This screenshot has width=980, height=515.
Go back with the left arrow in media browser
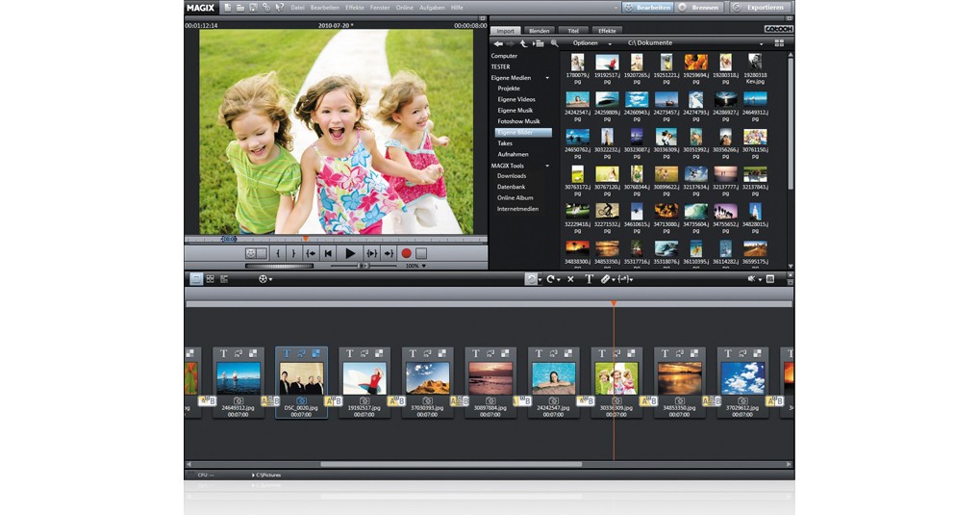coord(498,44)
